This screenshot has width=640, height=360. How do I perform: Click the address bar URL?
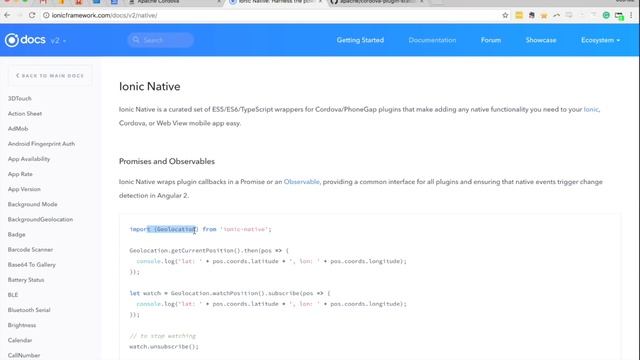pyautogui.click(x=104, y=15)
